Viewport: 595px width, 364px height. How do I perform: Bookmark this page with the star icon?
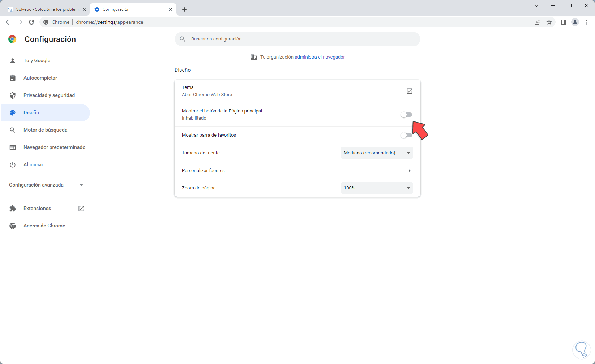point(549,22)
